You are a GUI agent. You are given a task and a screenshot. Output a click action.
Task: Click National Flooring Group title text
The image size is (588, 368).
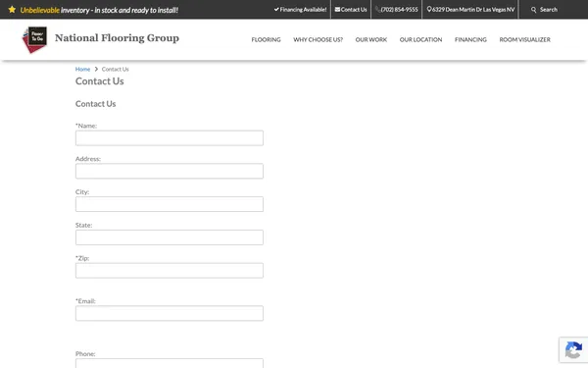tap(117, 38)
